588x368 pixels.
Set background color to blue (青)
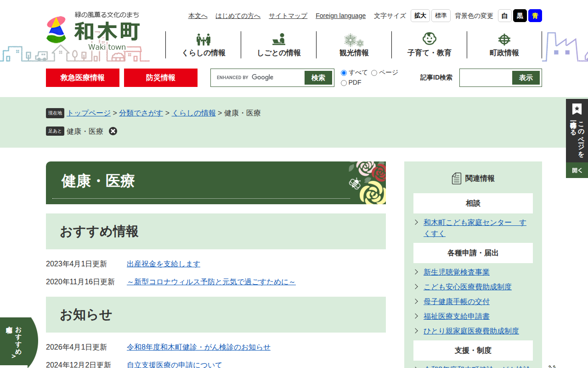535,16
